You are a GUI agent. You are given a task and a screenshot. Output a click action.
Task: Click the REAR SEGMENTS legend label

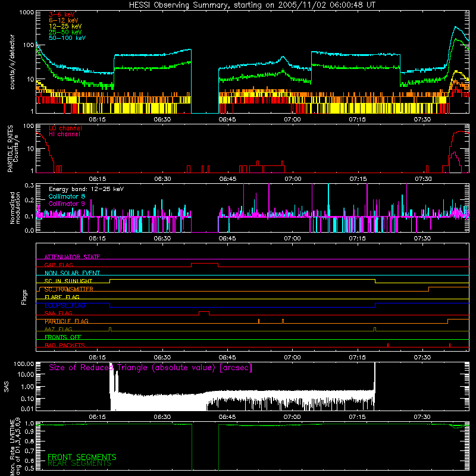tap(79, 464)
